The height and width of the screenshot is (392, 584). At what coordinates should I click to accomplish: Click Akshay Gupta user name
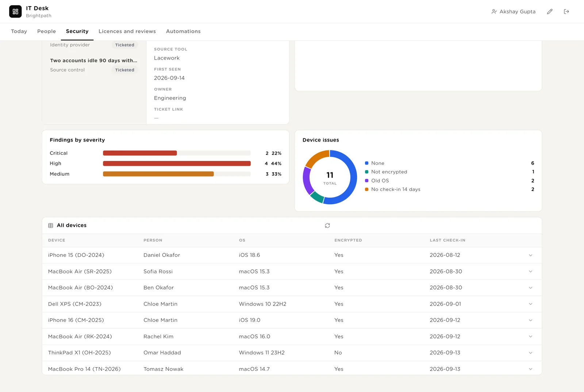coord(517,12)
